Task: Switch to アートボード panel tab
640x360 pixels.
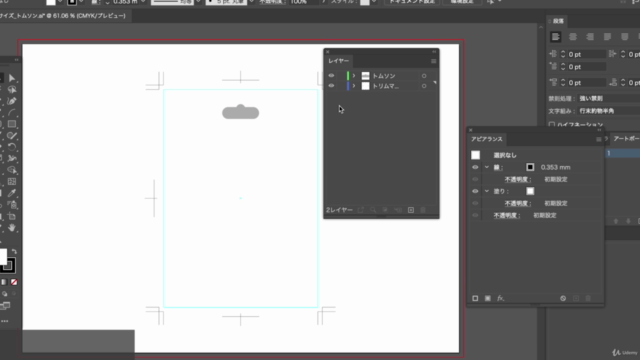Action: [x=626, y=139]
